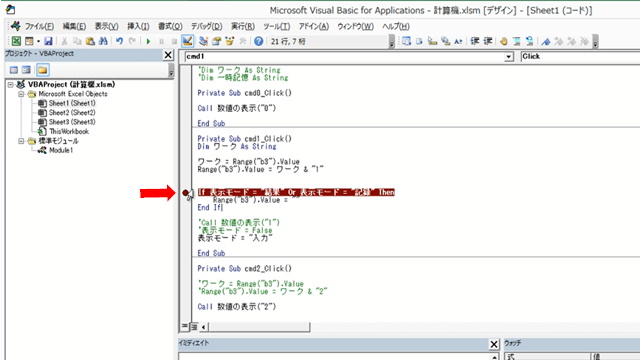Screen dimensions: 640x360
Task: Click the Find binoculars icon
Action: (103, 41)
